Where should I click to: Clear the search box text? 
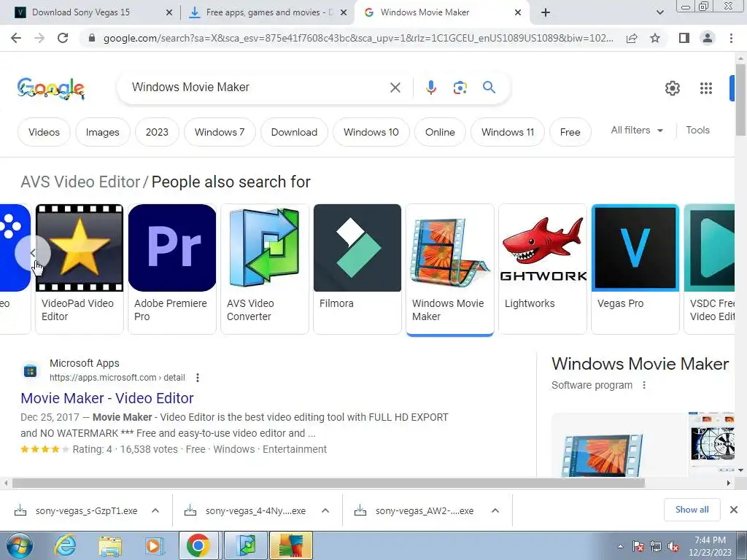click(x=395, y=87)
